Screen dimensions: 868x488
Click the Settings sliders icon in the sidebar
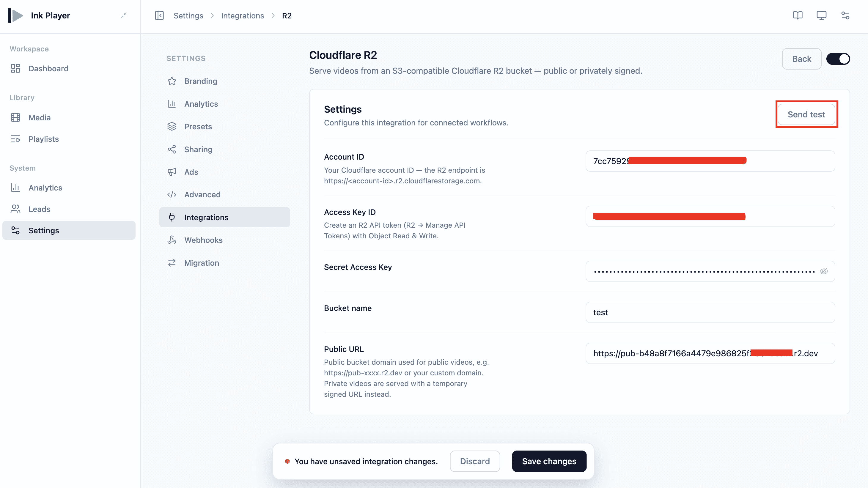[x=15, y=230]
